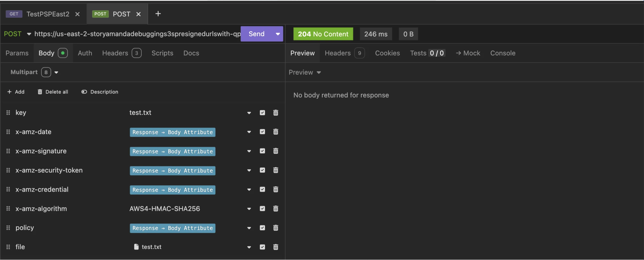Uncheck the x-amz-date field
This screenshot has width=644, height=260.
[x=262, y=132]
